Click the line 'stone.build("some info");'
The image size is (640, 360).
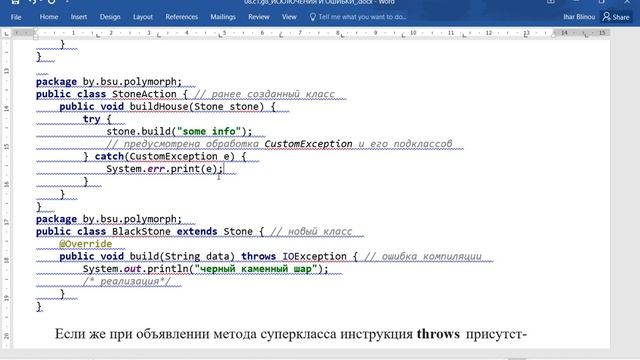click(179, 131)
